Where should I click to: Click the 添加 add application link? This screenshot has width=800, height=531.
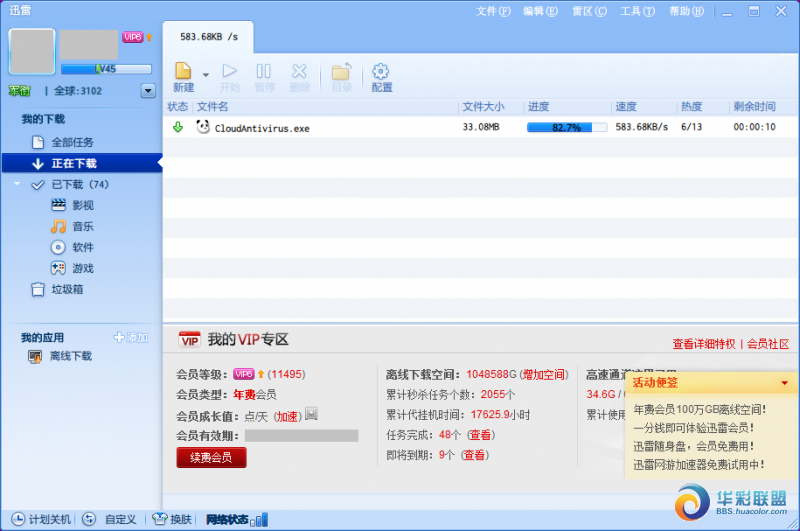(131, 337)
